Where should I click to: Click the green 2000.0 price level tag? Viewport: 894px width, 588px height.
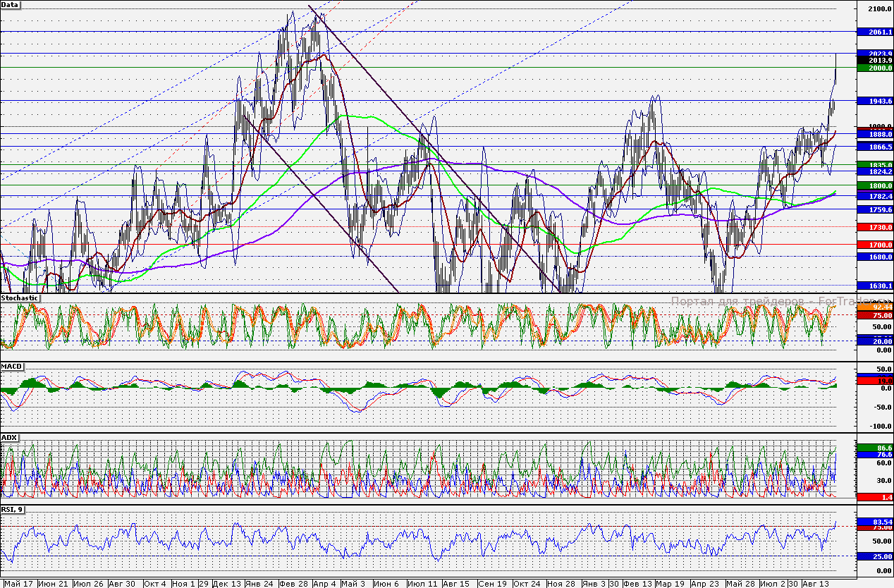pyautogui.click(x=875, y=68)
